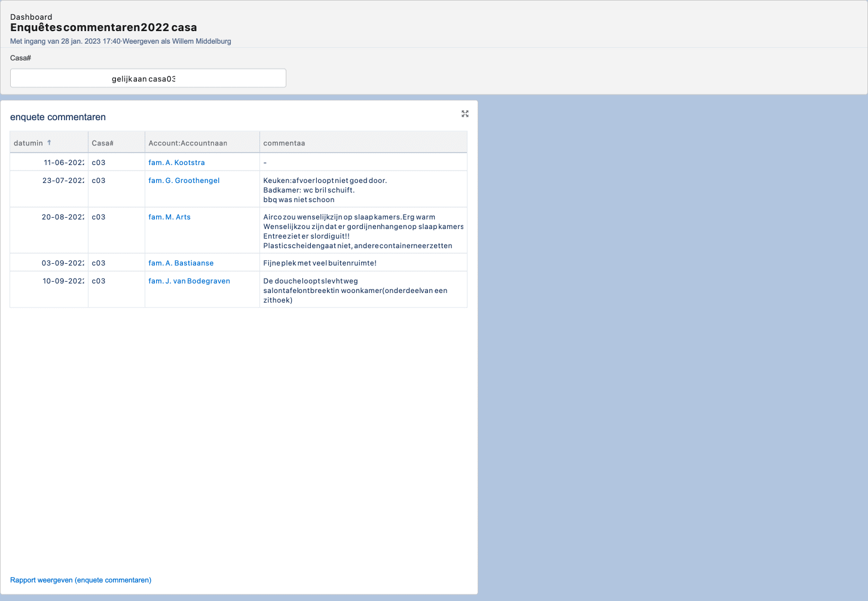Click dashboard title Enquêtes commentaren 2022 casa
The image size is (868, 601).
[103, 28]
